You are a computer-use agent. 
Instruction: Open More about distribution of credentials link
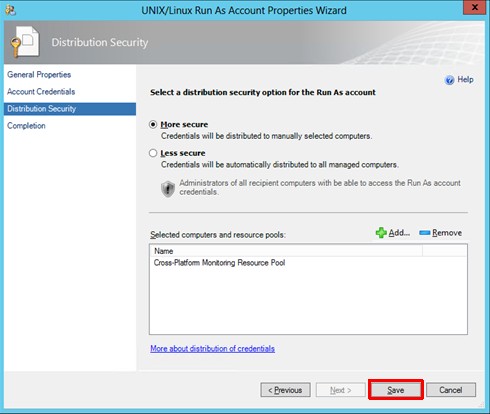(212, 349)
